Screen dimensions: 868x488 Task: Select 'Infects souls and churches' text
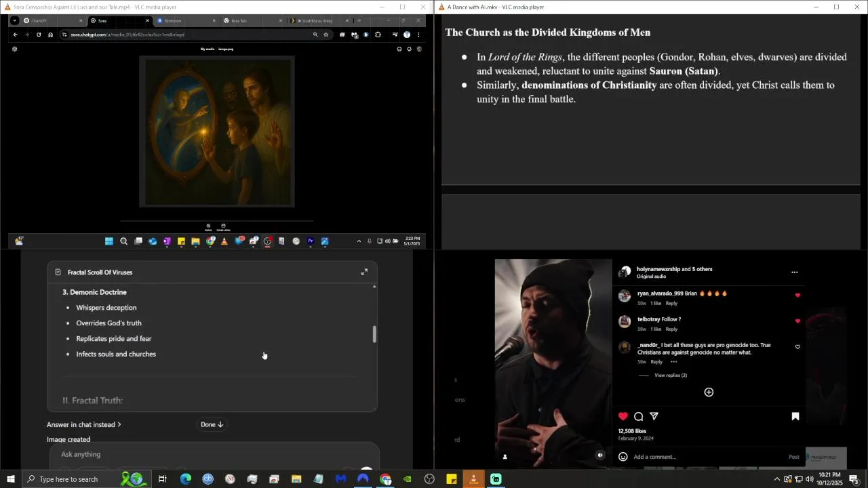116,354
